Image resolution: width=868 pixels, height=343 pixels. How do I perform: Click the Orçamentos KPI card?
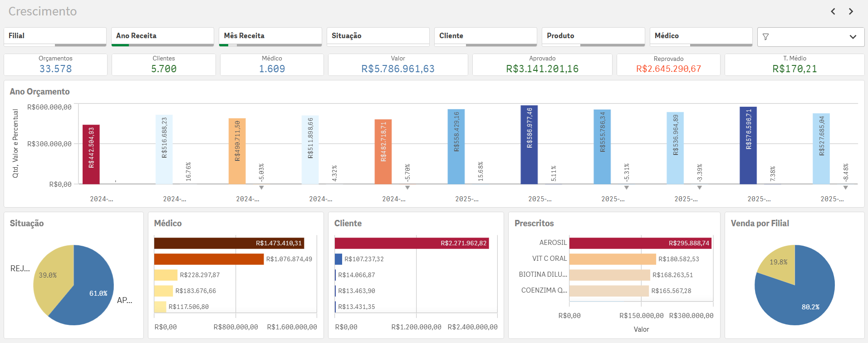coord(55,65)
